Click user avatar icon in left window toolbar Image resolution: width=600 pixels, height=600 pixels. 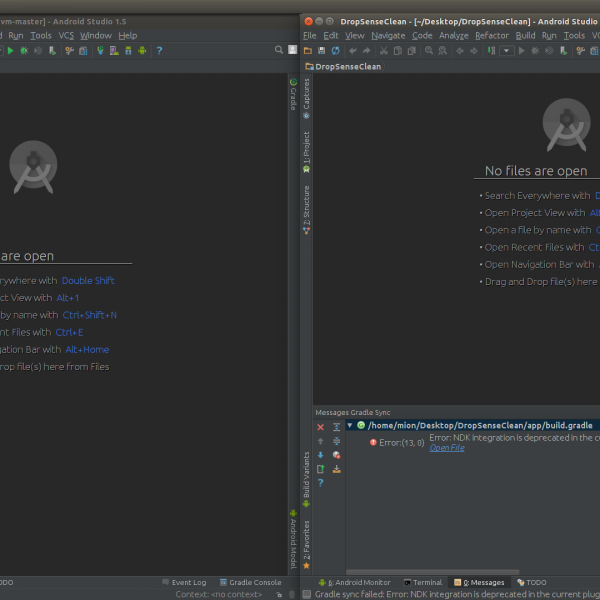293,50
